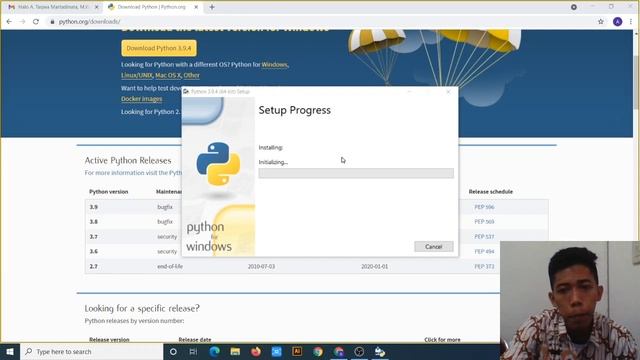Click the end-of-life status text
Image resolution: width=640 pixels, height=360 pixels.
click(x=170, y=266)
